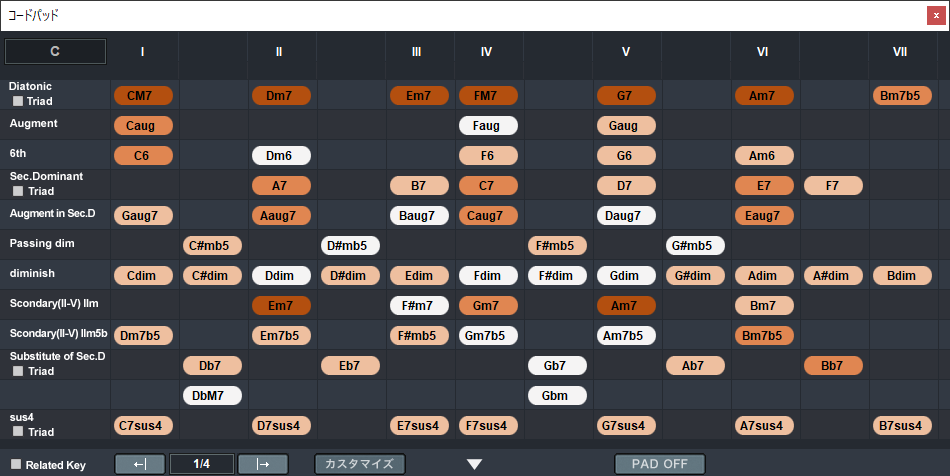Select the DbM7 pad

pyautogui.click(x=212, y=395)
